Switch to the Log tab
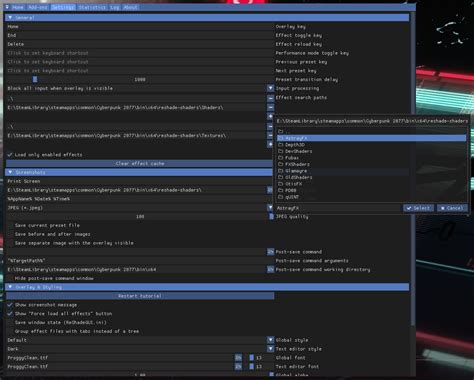This screenshot has height=380, width=474. pos(115,7)
